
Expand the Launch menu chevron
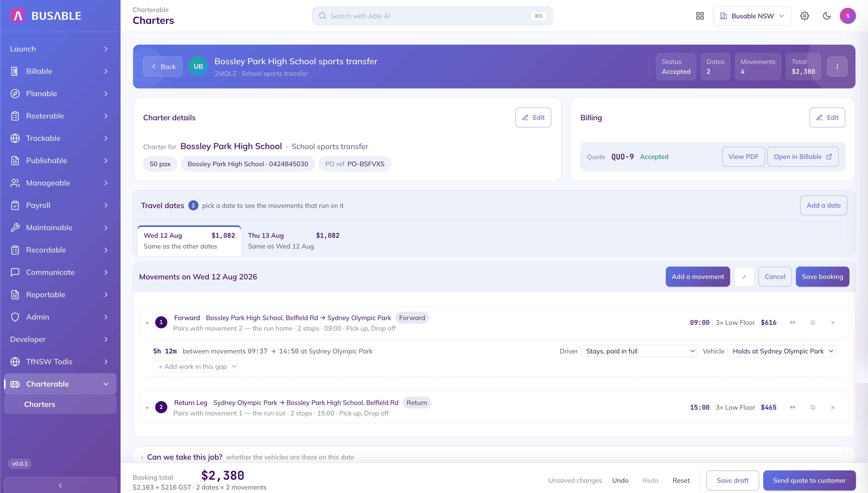(x=106, y=49)
